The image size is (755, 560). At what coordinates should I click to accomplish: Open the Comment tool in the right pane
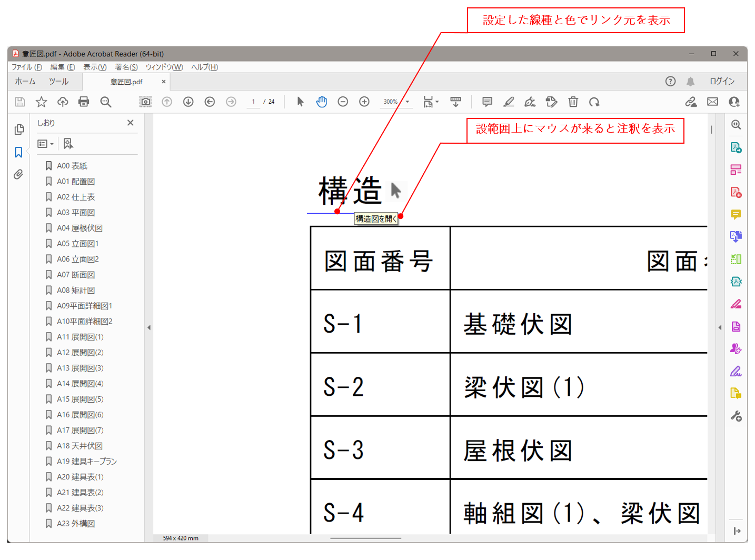coord(736,214)
